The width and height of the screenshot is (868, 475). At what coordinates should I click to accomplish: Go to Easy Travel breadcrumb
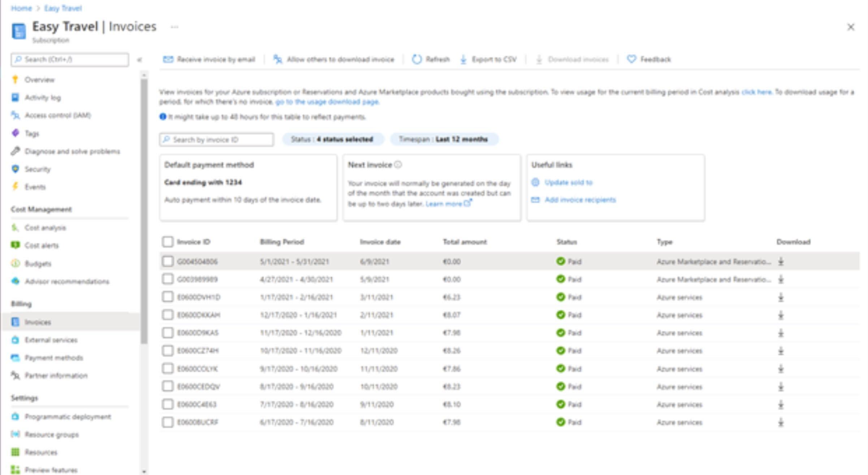(63, 8)
